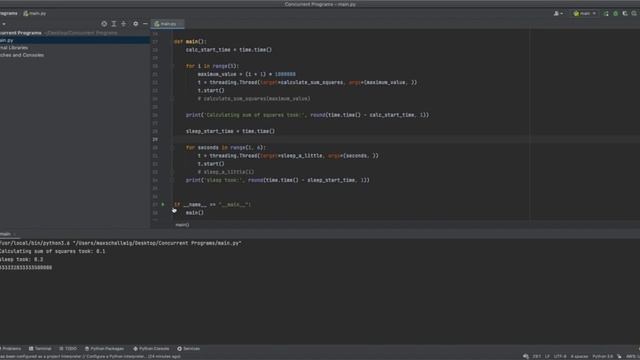Open the 'main' run configuration dropdown
The height and width of the screenshot is (360, 640).
pos(584,13)
